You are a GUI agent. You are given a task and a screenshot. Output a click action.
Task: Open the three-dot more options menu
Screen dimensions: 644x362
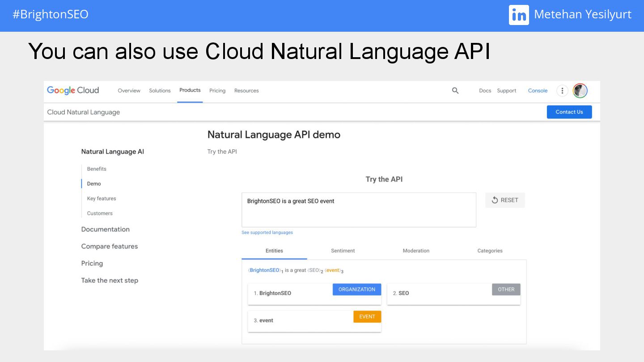coord(562,91)
